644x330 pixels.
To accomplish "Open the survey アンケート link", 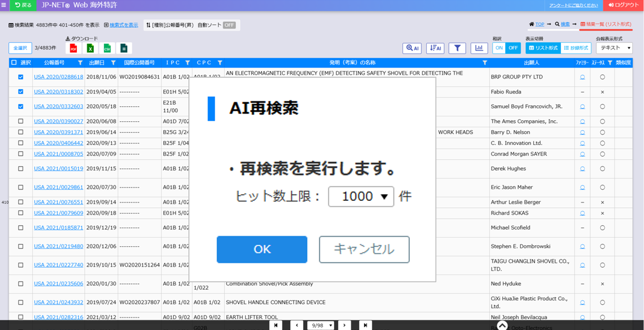I will pos(574,5).
